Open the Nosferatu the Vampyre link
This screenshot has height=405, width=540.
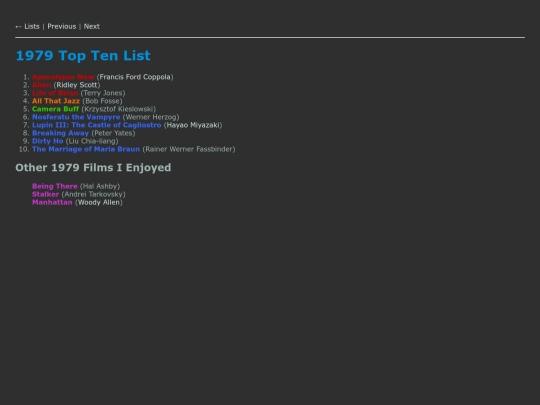pyautogui.click(x=76, y=117)
